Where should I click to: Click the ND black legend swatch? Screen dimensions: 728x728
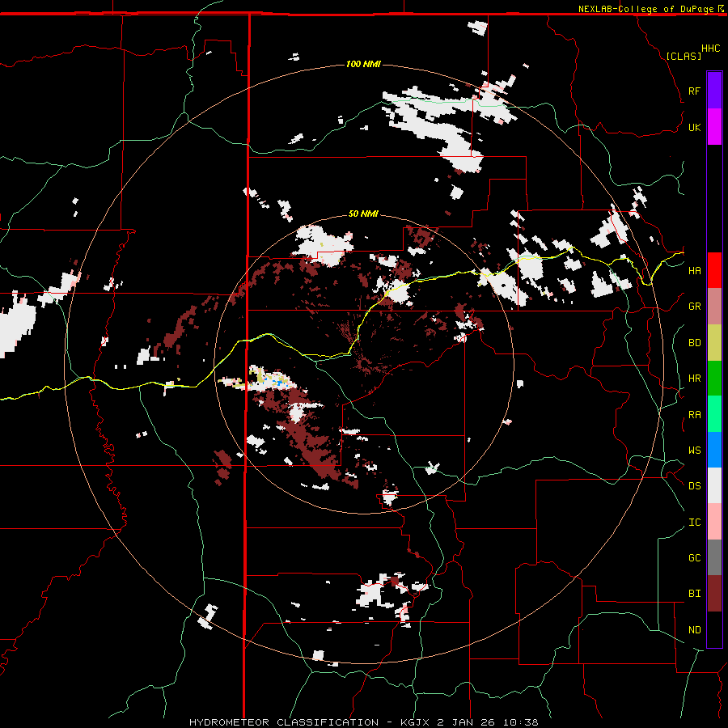tap(714, 629)
